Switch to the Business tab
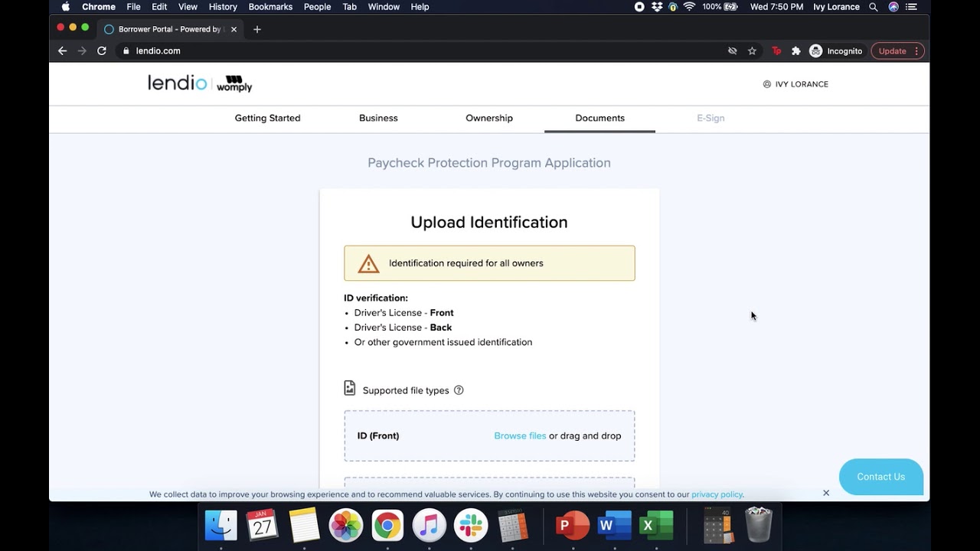 [378, 118]
